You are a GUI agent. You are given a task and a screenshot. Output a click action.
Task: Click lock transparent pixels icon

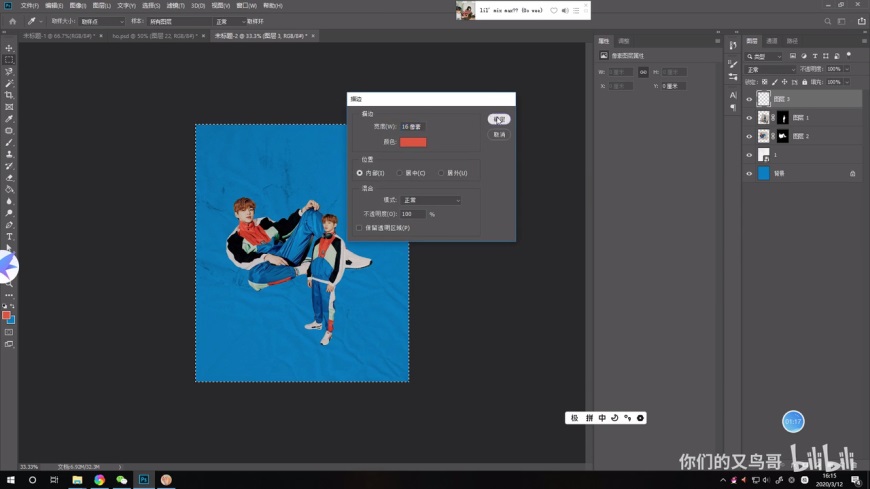(765, 82)
